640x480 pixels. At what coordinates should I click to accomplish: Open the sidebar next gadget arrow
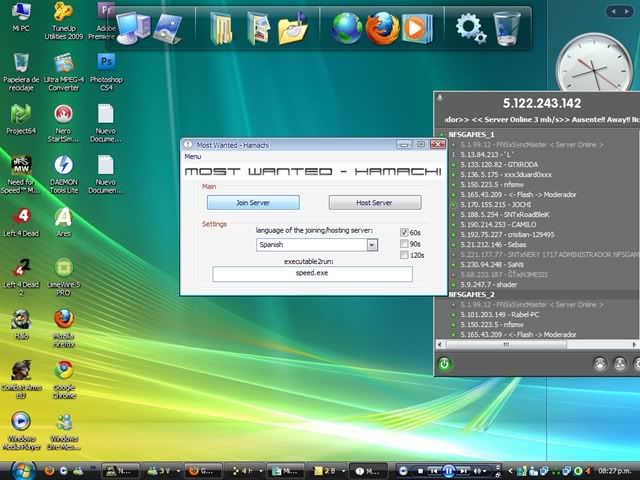pyautogui.click(x=627, y=11)
